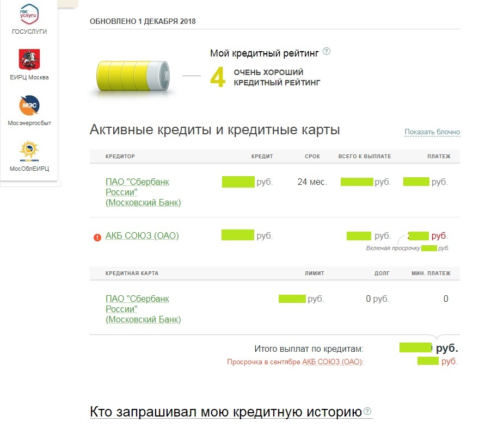Click the yellow battery rating indicator
This screenshot has width=504, height=435.
(x=133, y=77)
